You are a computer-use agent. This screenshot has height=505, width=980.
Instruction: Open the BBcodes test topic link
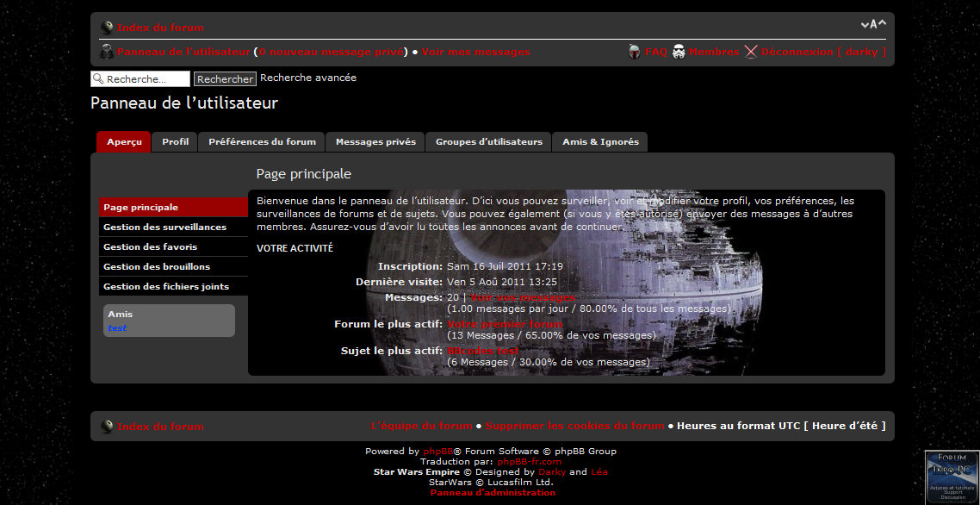[482, 351]
